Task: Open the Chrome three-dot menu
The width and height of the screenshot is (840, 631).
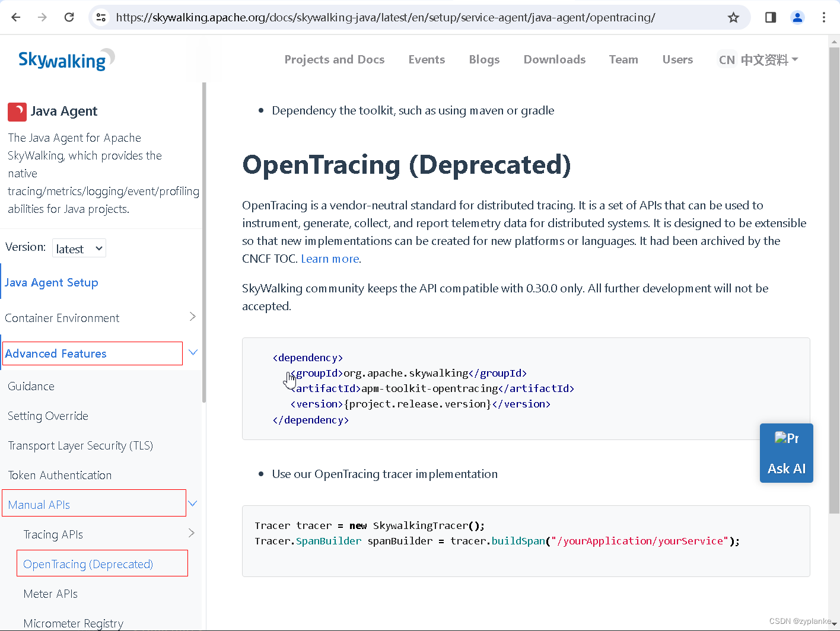Action: click(825, 17)
